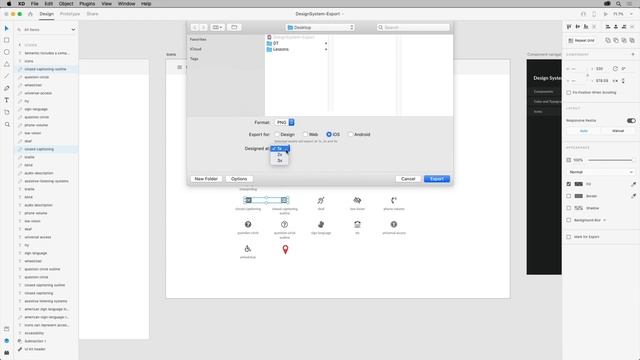
Task: Select the Android export radio button
Action: click(351, 134)
